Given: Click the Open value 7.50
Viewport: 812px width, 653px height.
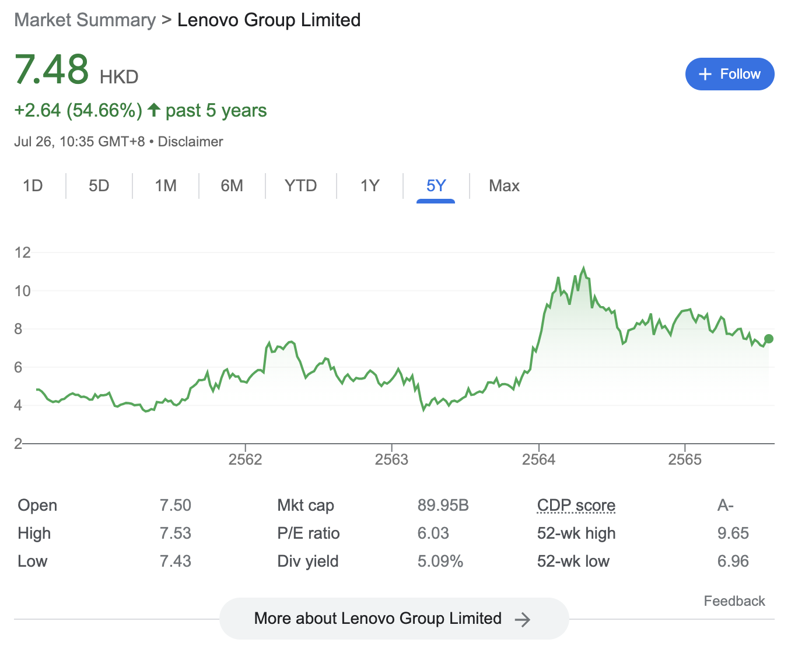Looking at the screenshot, I should click(x=176, y=505).
